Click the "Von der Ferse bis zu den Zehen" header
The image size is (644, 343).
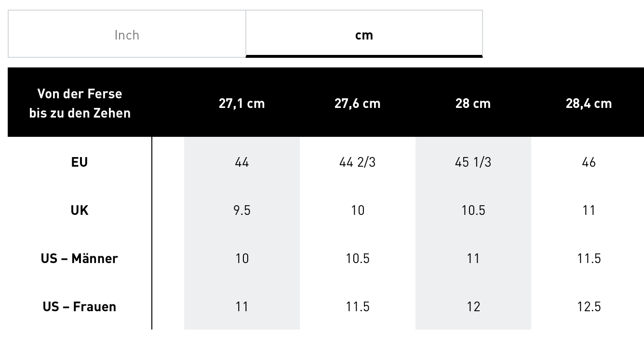pos(80,103)
